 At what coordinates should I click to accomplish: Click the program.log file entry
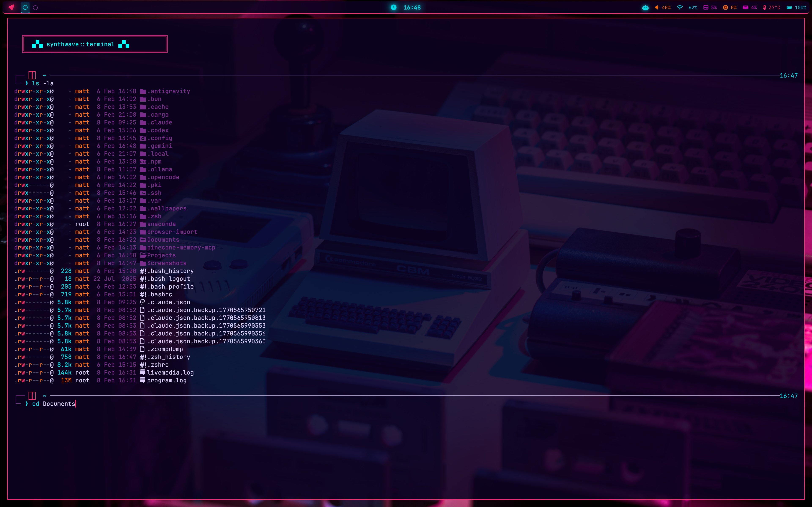[166, 380]
